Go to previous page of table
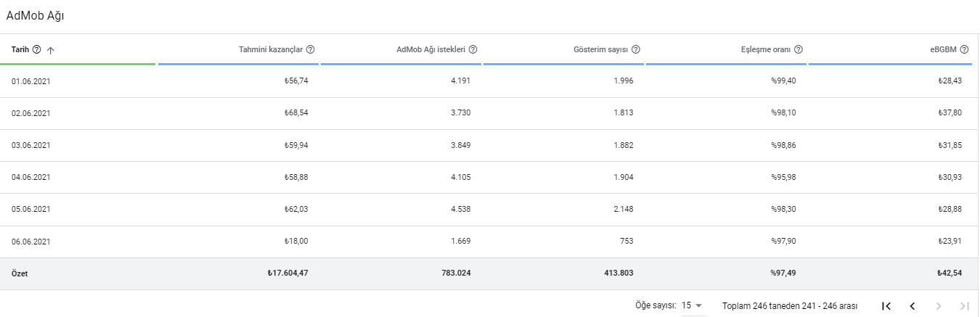980x317 pixels. tap(912, 306)
